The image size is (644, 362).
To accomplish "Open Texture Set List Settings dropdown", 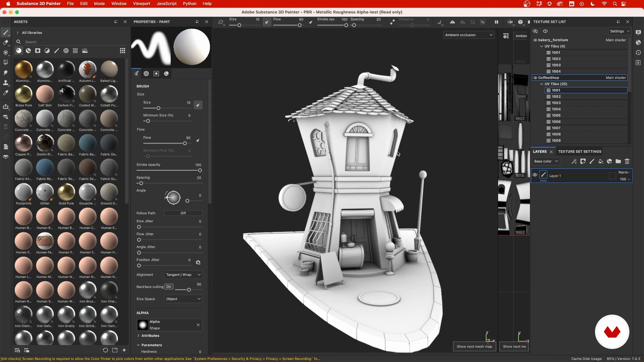I will tap(620, 31).
